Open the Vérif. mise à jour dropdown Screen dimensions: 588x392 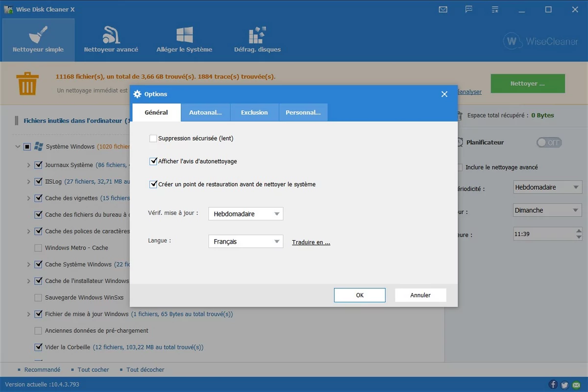tap(246, 214)
